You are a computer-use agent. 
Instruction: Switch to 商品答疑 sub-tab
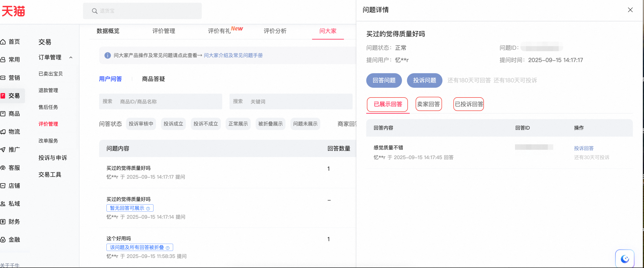coord(154,79)
